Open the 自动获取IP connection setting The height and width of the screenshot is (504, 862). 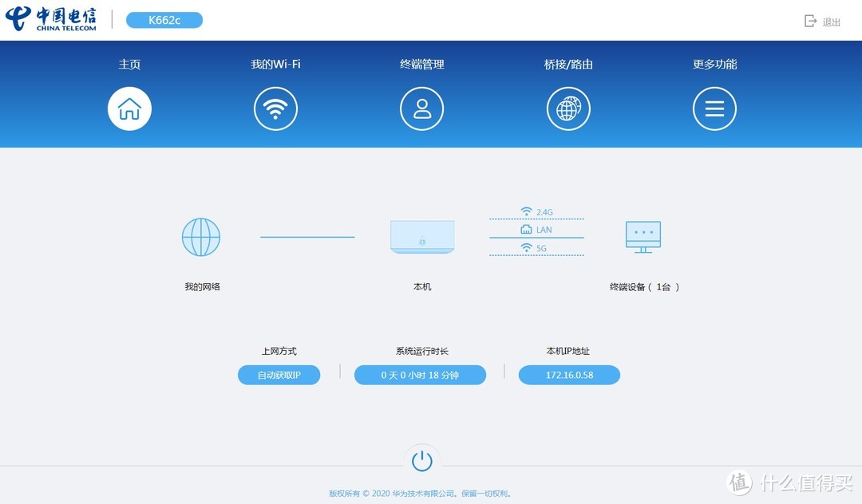pyautogui.click(x=279, y=375)
